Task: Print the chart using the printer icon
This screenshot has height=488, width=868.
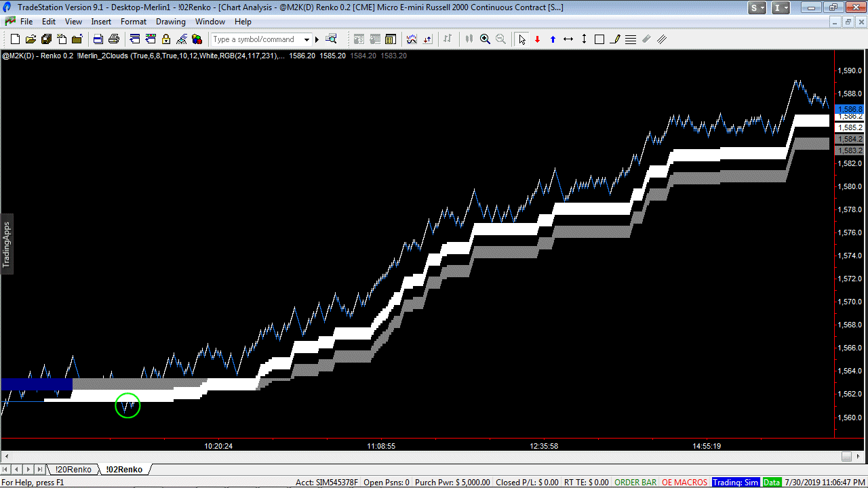Action: 114,39
